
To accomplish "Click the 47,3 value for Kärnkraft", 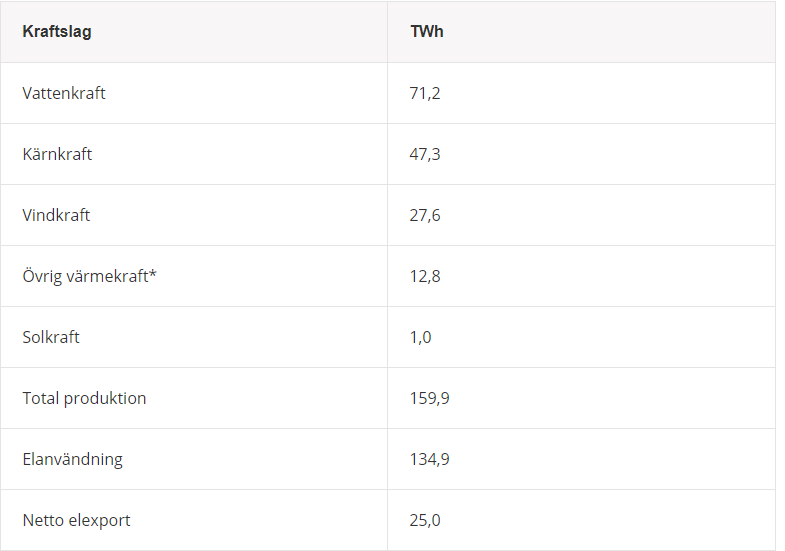I will pos(425,154).
